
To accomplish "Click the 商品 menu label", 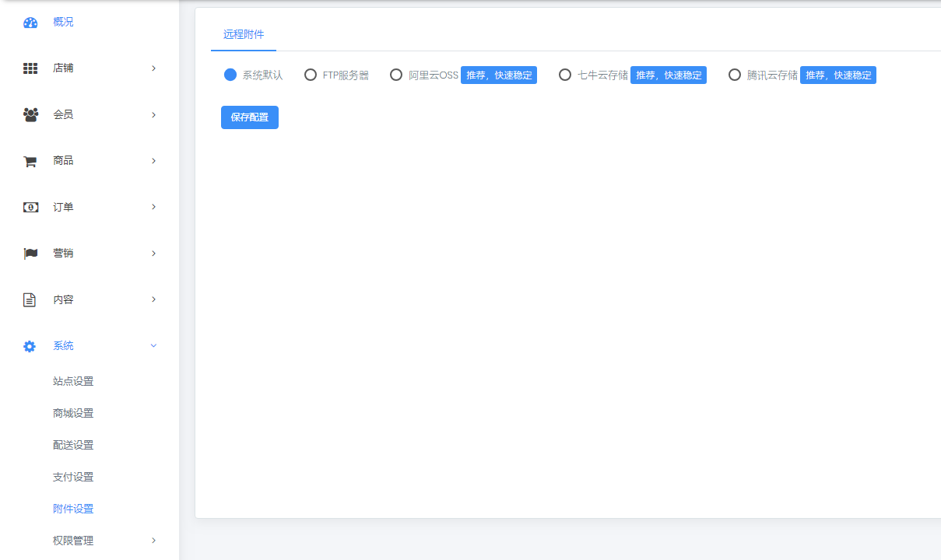I will (x=63, y=161).
